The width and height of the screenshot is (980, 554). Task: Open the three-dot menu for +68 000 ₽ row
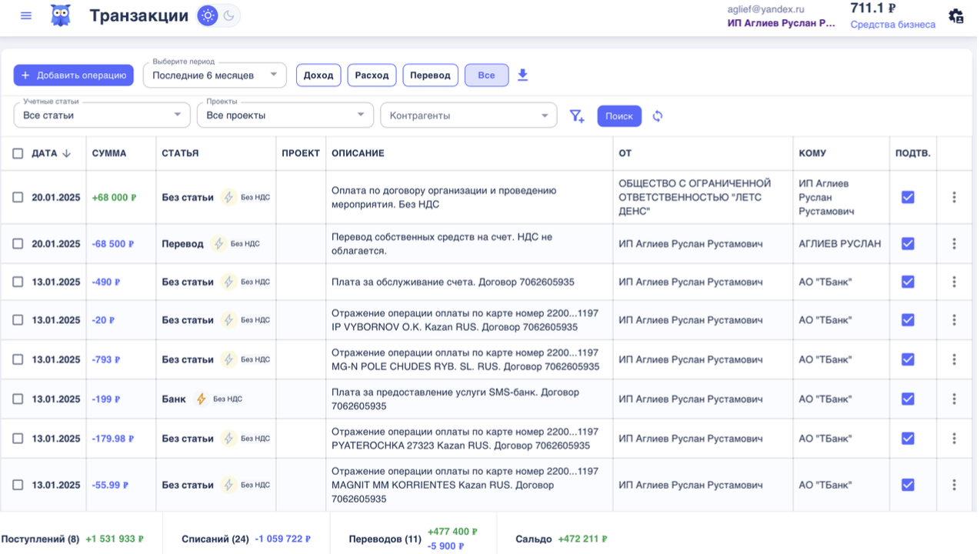(954, 198)
